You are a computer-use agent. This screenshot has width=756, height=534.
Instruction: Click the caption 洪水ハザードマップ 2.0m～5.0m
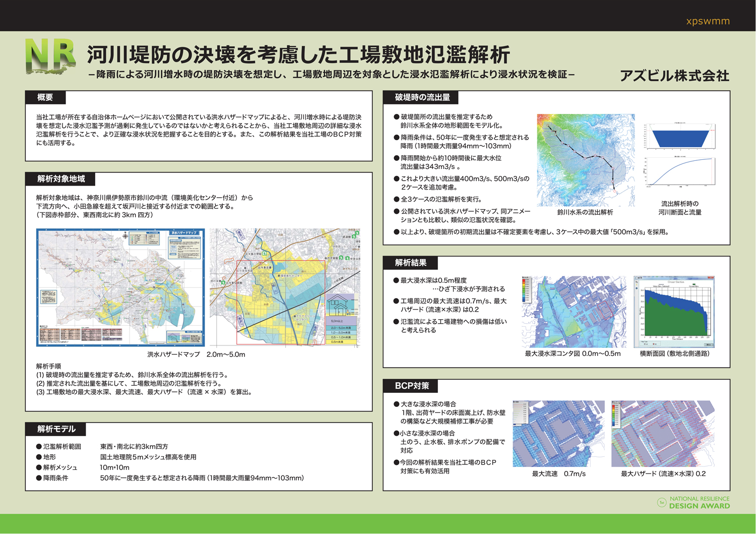pos(197,354)
